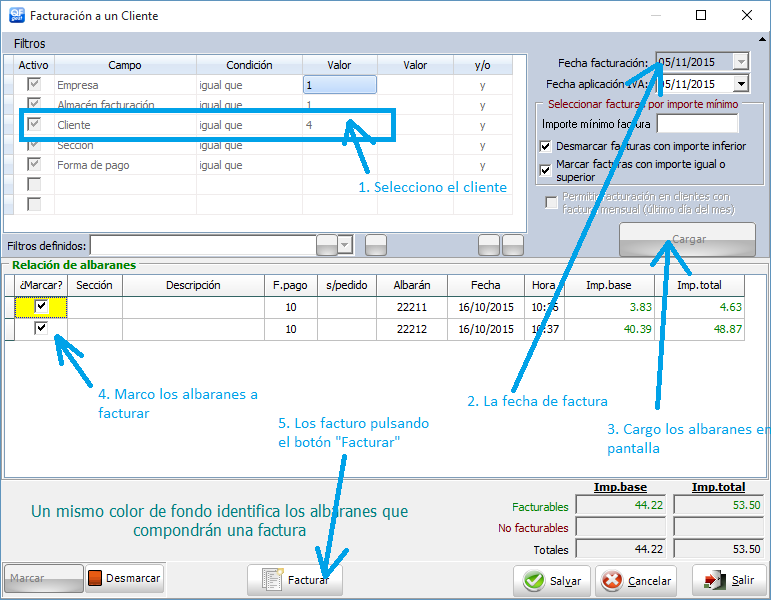Click the Activo column header
The image size is (771, 600).
point(33,65)
